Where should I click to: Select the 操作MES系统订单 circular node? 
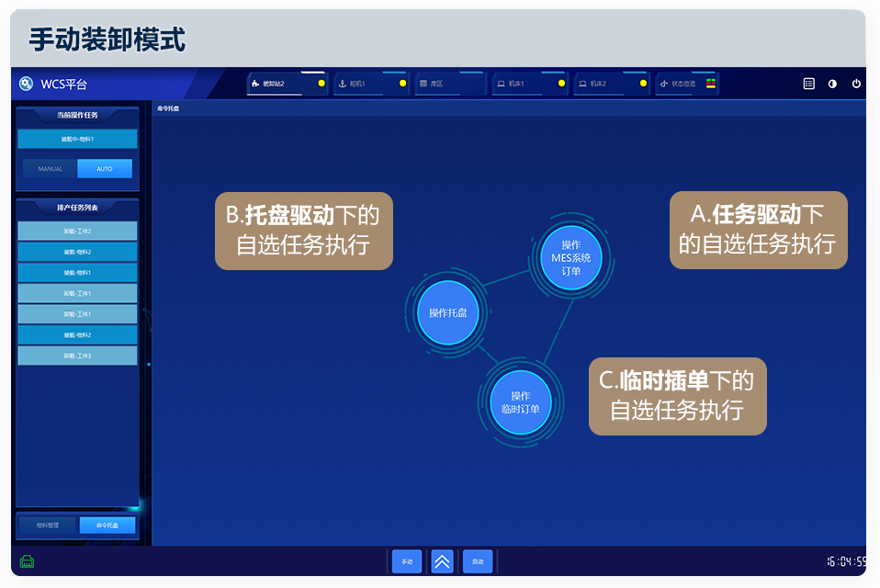point(570,258)
